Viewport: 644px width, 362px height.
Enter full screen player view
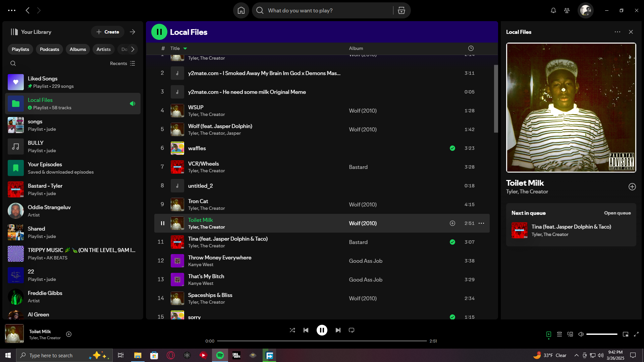pyautogui.click(x=636, y=334)
